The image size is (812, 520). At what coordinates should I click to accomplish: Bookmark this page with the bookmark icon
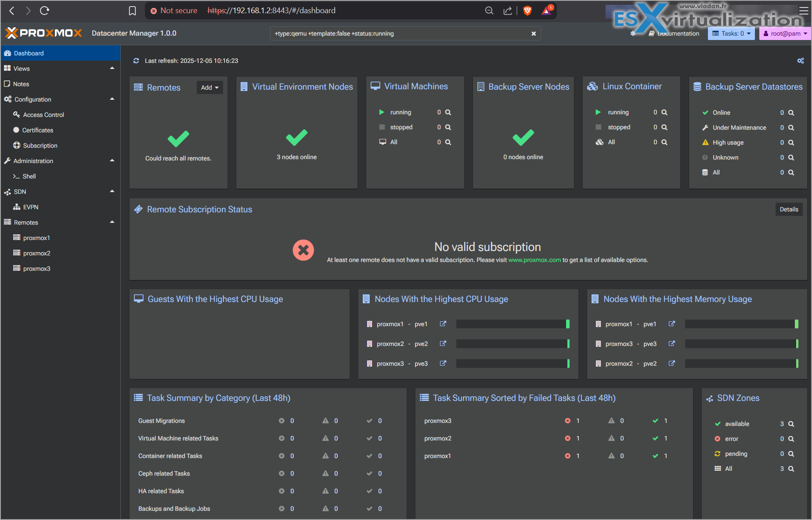click(x=132, y=11)
